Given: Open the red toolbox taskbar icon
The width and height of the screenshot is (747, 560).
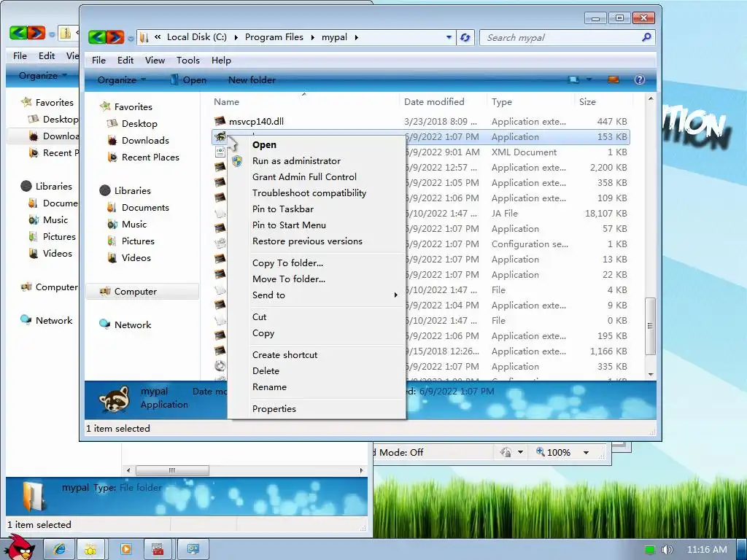Looking at the screenshot, I should click(158, 549).
